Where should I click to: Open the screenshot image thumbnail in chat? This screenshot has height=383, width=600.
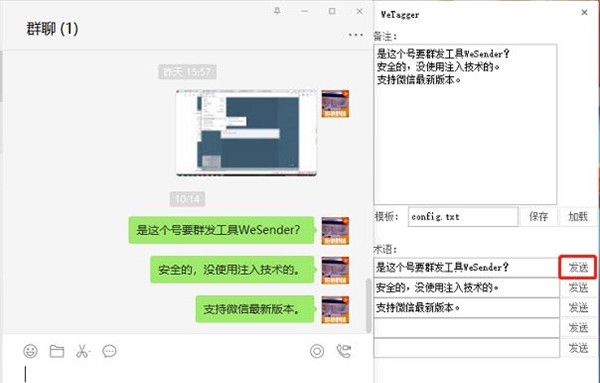point(246,133)
